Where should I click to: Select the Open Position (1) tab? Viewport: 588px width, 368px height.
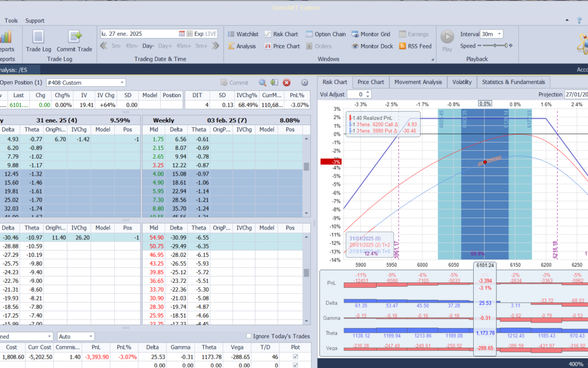click(x=21, y=83)
